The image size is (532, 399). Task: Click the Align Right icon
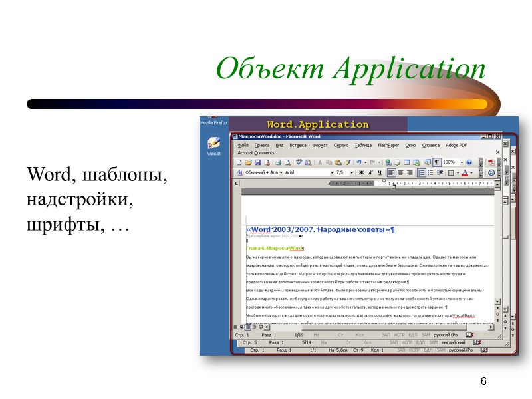pos(410,172)
